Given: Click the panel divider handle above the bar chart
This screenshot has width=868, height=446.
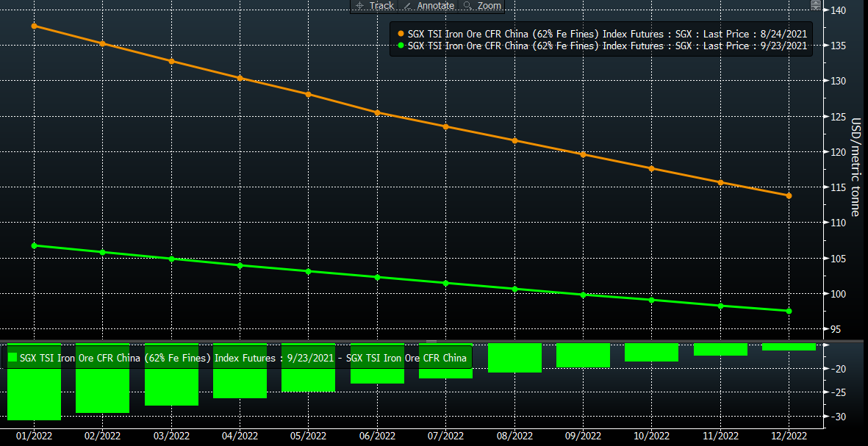Looking at the screenshot, I should tap(432, 341).
